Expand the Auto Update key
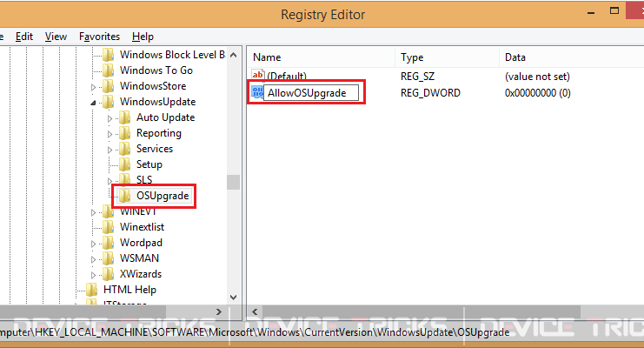644x348 pixels. coord(110,118)
